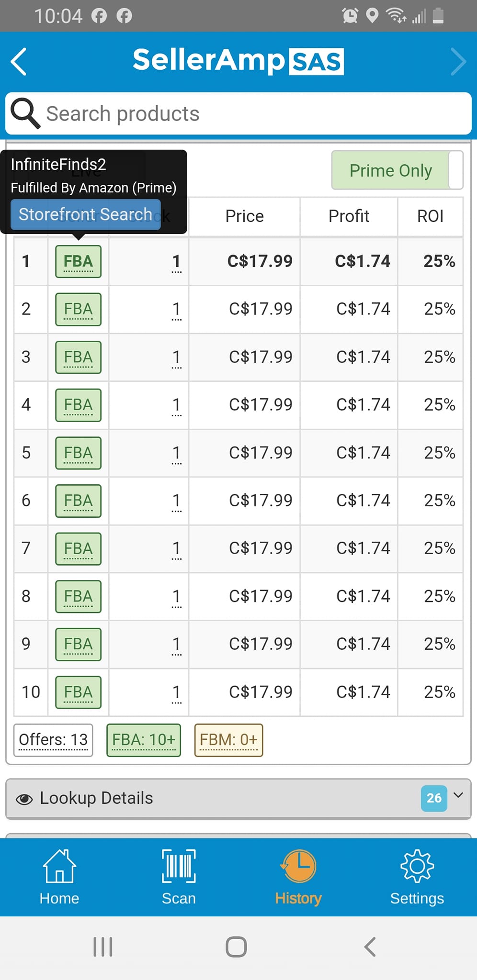Open the History clock icon

(x=298, y=866)
